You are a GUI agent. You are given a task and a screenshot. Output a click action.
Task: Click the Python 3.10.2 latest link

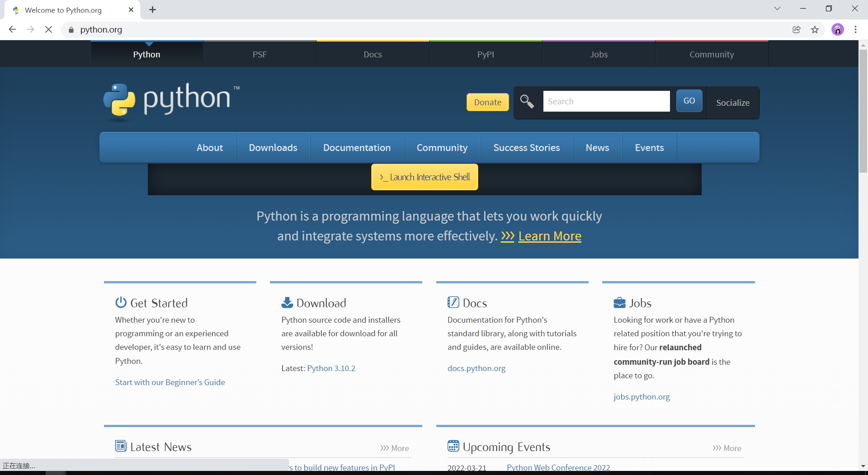pos(331,368)
